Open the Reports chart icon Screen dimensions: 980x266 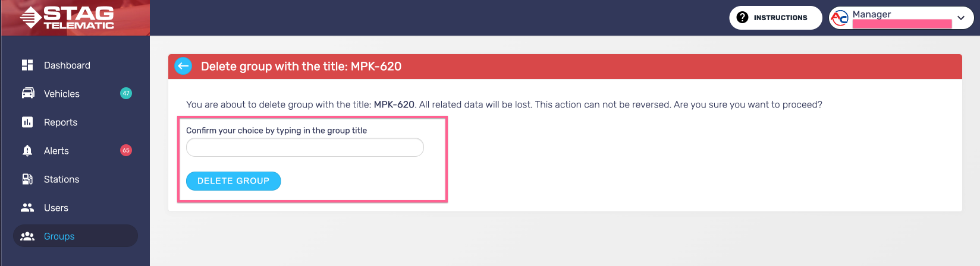(27, 122)
